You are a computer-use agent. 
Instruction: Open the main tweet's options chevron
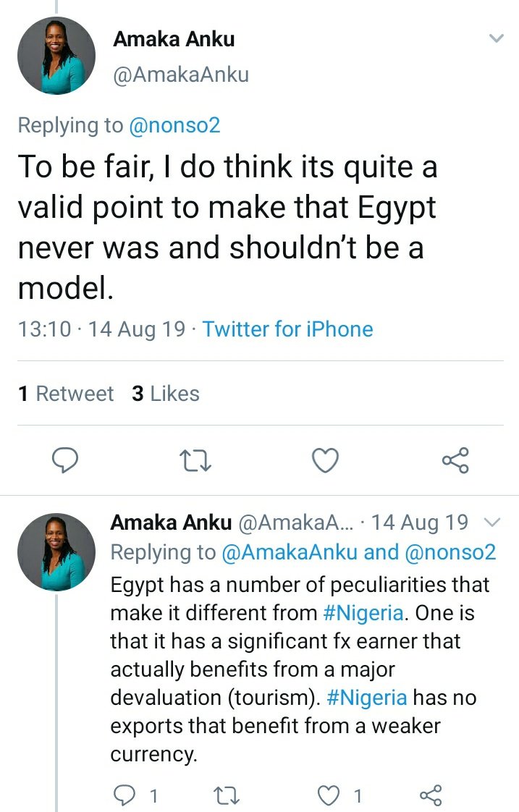(x=496, y=38)
